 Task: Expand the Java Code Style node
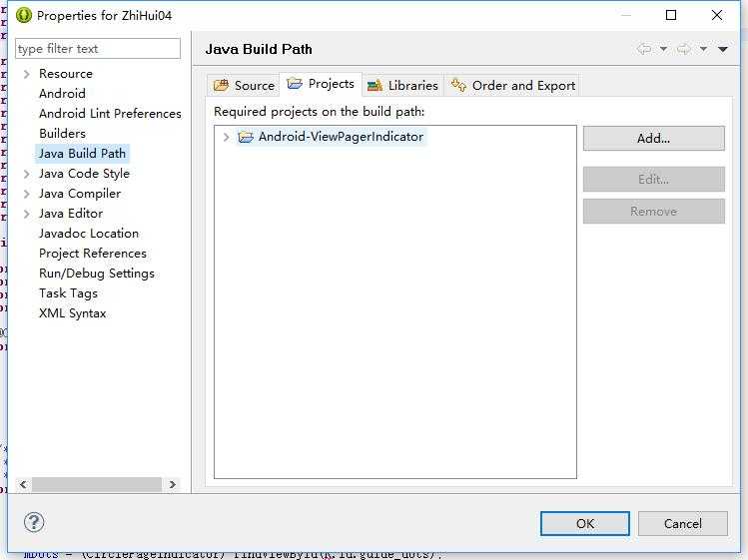(27, 174)
